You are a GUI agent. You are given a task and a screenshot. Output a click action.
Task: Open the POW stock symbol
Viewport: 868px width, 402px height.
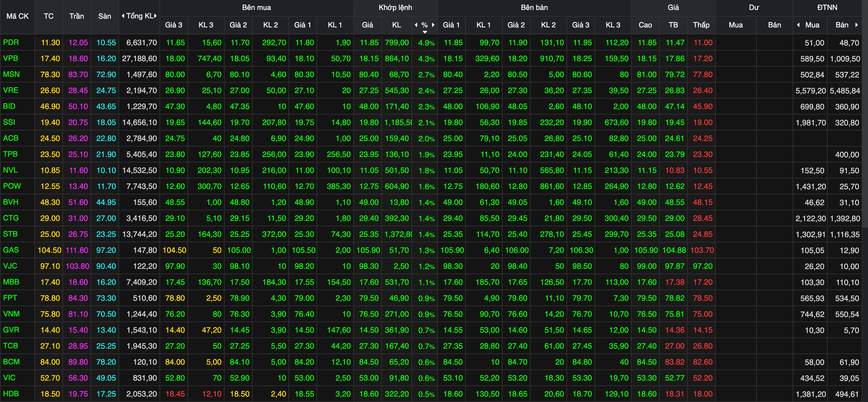pyautogui.click(x=12, y=186)
